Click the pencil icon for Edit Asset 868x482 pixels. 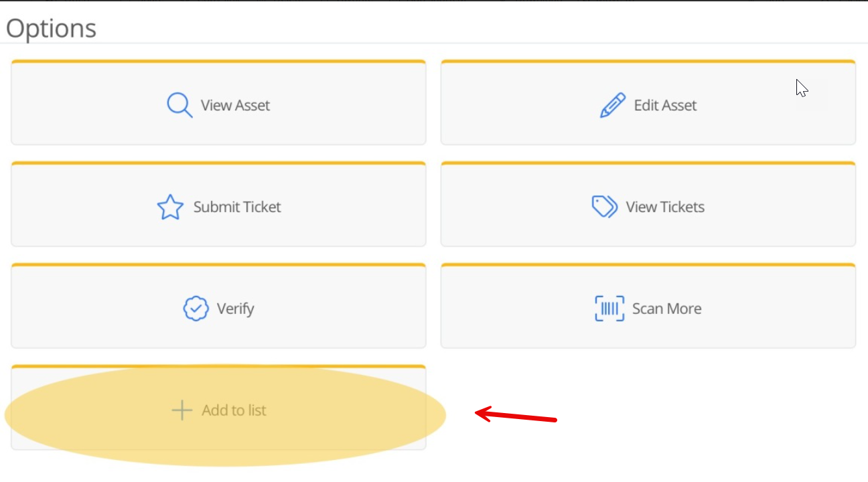point(612,105)
